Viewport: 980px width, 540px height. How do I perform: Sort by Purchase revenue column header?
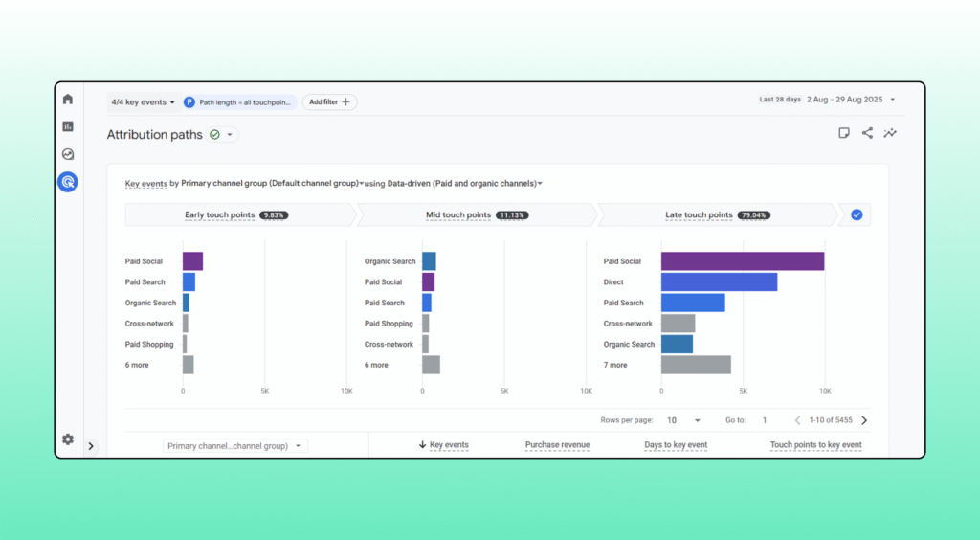pyautogui.click(x=557, y=445)
